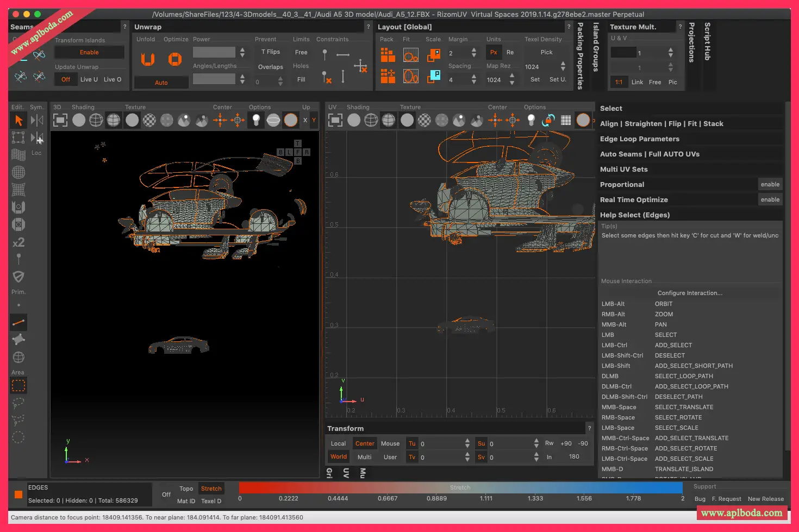Expand the Auto Seams | Full AUTO UVs section

650,154
